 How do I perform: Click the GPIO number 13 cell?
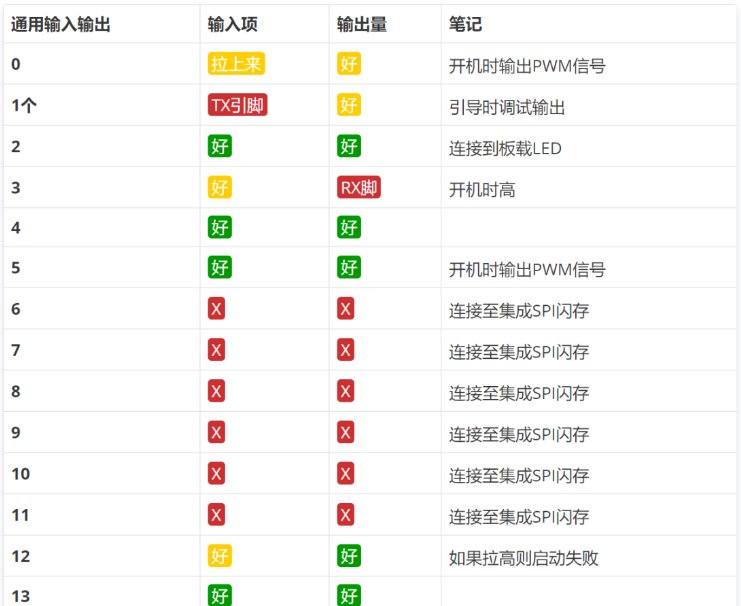point(21,596)
